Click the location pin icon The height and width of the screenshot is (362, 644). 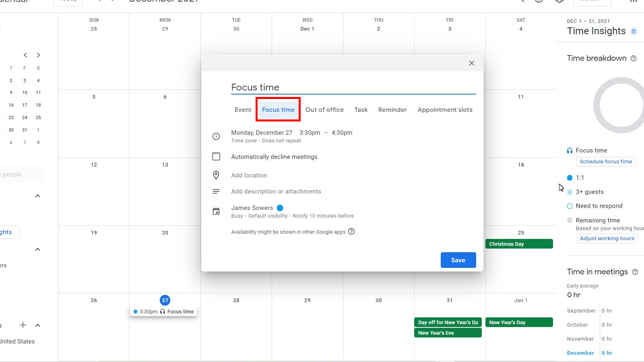(x=216, y=175)
